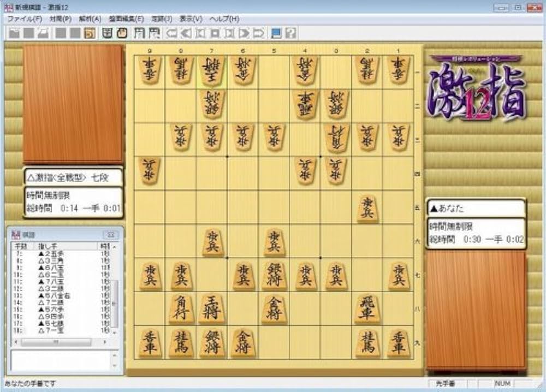
Task: Click the △激指<全戦型> 七段 player label
Action: pos(73,177)
